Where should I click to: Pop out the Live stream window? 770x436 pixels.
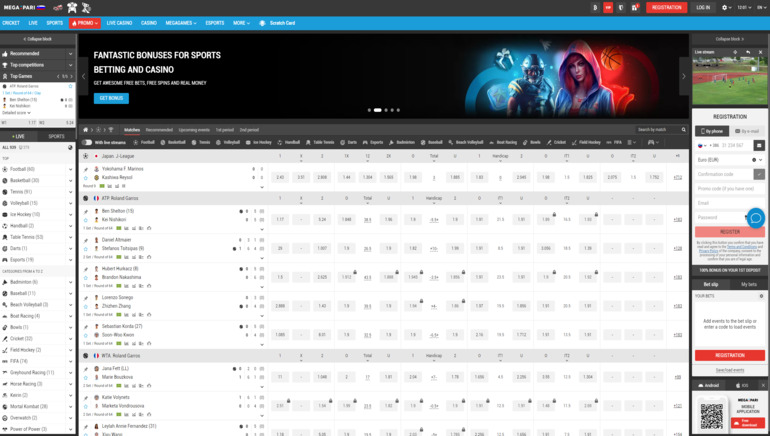[x=735, y=52]
